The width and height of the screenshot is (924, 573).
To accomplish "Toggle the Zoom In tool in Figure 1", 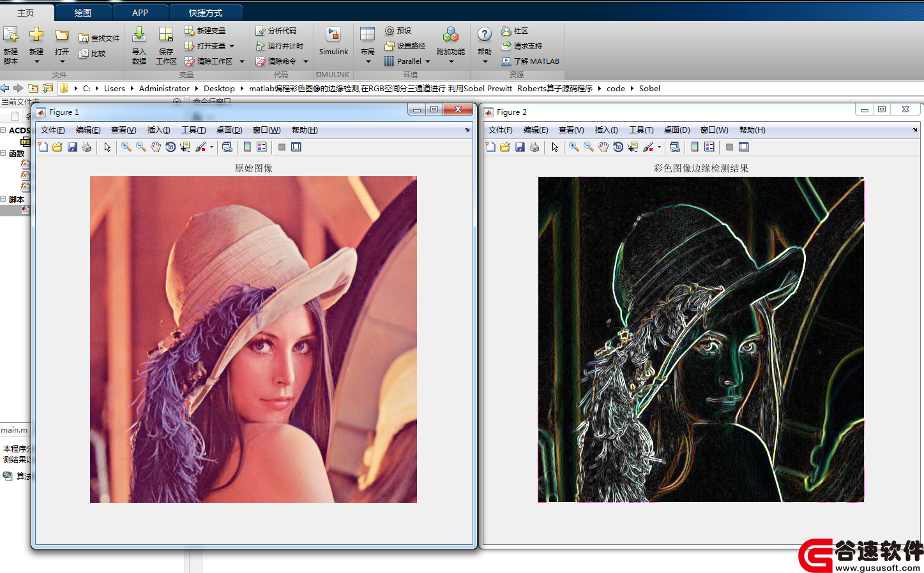I will coord(126,147).
